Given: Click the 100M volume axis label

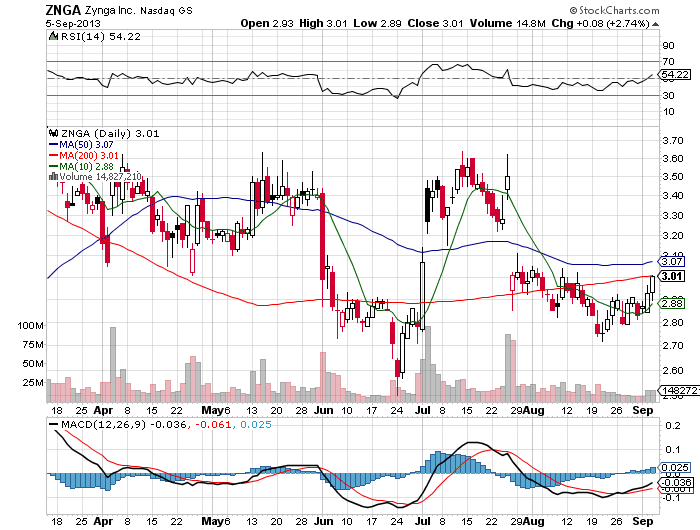Looking at the screenshot, I should point(31,326).
